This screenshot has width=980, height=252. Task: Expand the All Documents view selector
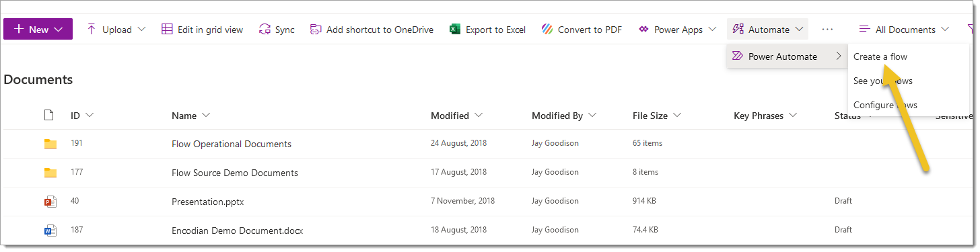click(904, 30)
